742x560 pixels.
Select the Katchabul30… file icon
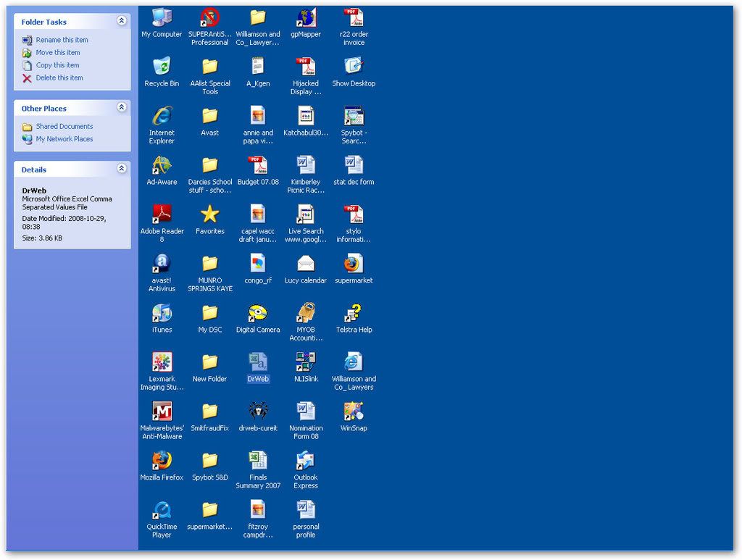[x=306, y=116]
